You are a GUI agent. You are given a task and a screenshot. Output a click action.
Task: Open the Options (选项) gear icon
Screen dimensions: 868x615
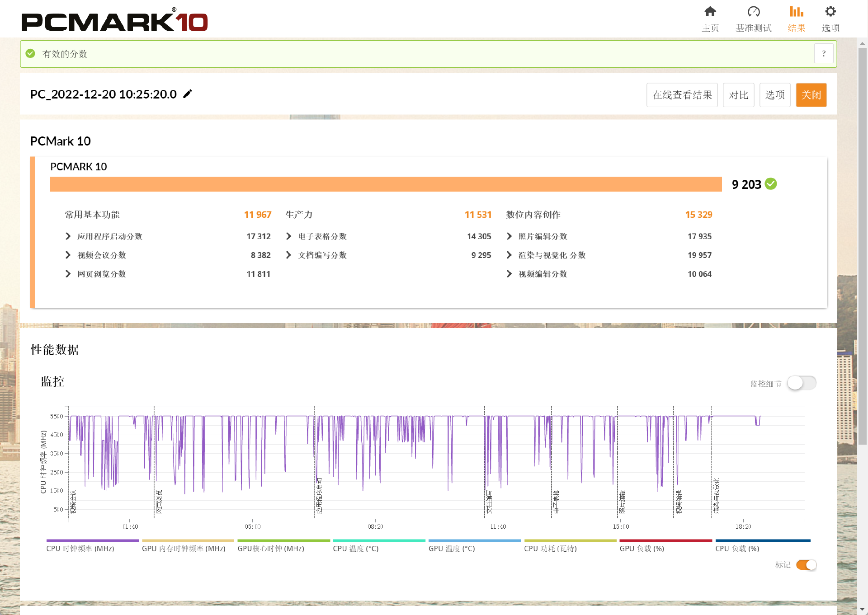tap(830, 12)
